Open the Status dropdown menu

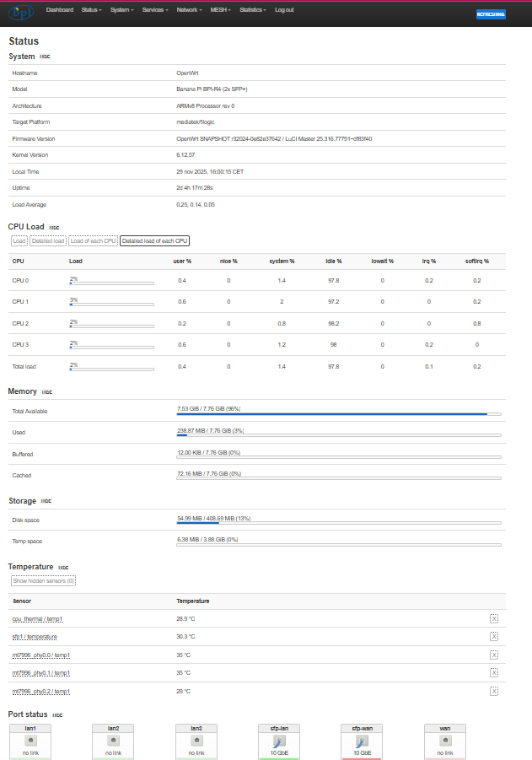91,9
